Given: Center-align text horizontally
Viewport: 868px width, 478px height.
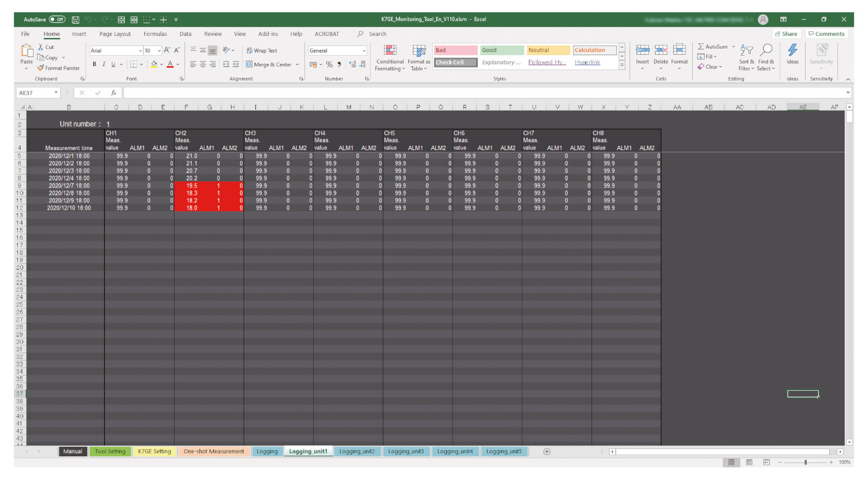Looking at the screenshot, I should [x=203, y=64].
